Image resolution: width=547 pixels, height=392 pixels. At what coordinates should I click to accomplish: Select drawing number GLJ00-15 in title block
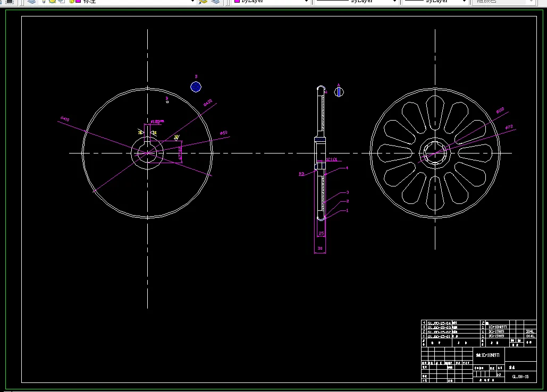coord(520,377)
